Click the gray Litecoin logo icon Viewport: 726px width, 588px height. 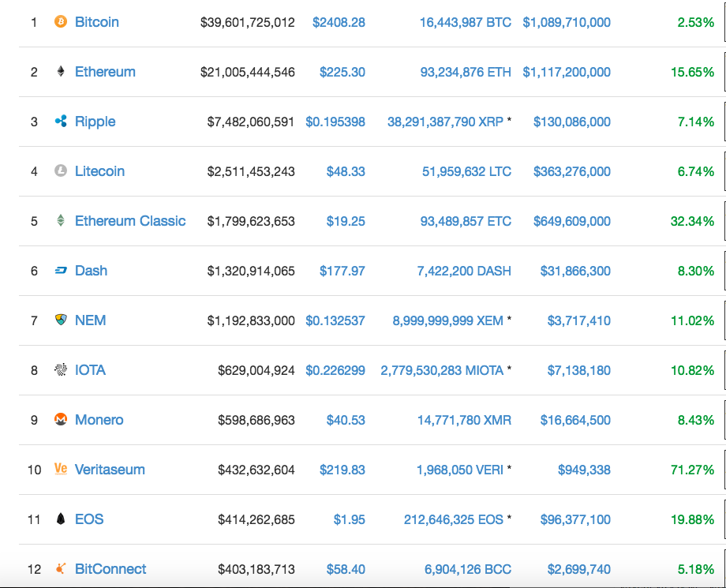click(61, 171)
